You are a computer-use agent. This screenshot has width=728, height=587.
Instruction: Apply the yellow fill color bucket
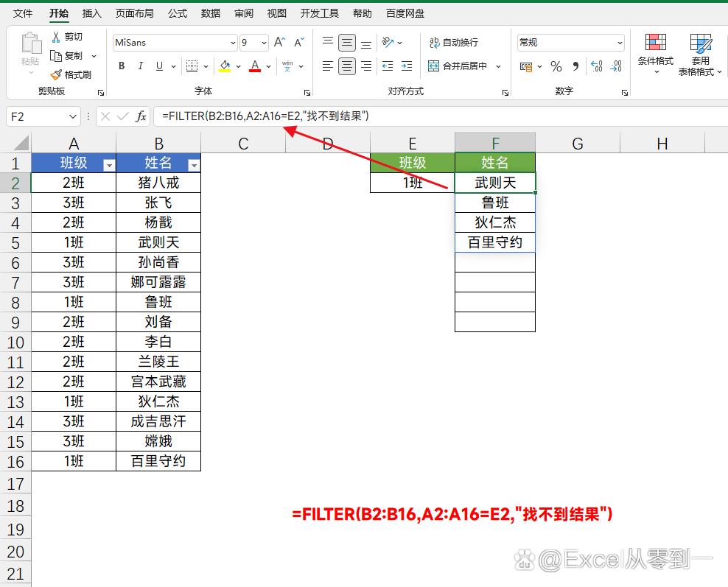(x=225, y=66)
